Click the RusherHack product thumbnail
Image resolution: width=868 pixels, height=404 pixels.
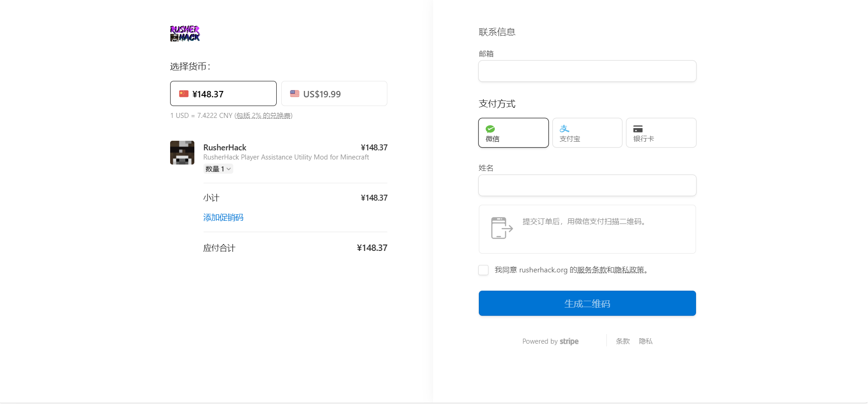pos(182,153)
